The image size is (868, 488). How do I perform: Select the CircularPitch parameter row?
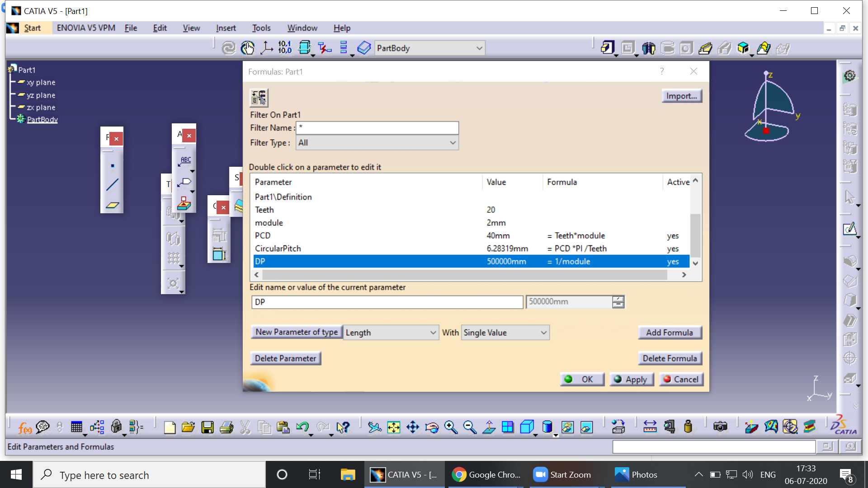[x=278, y=249]
